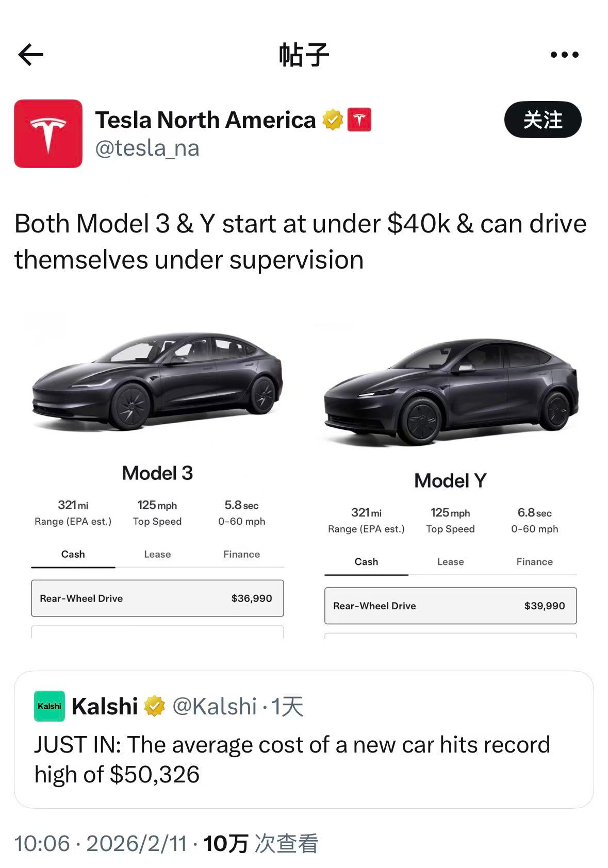Choose Model 3 Rear-Wheel Drive $36,990 option
The image size is (608, 868).
157,598
